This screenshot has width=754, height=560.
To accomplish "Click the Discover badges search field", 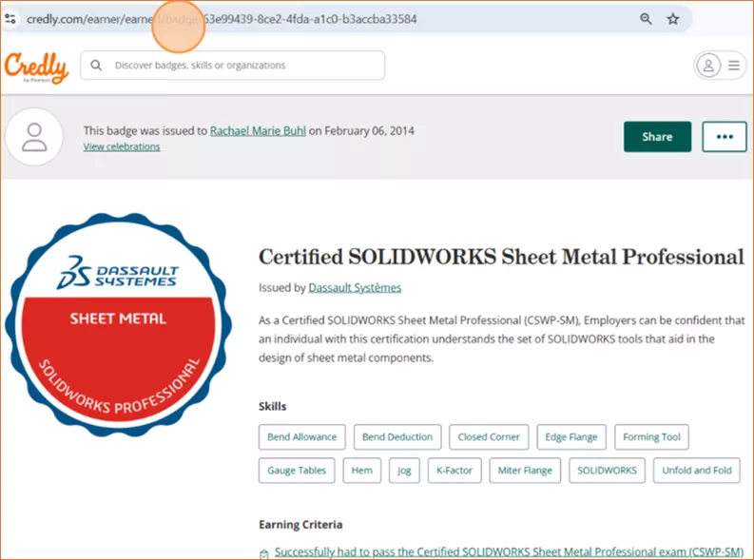I will (233, 66).
